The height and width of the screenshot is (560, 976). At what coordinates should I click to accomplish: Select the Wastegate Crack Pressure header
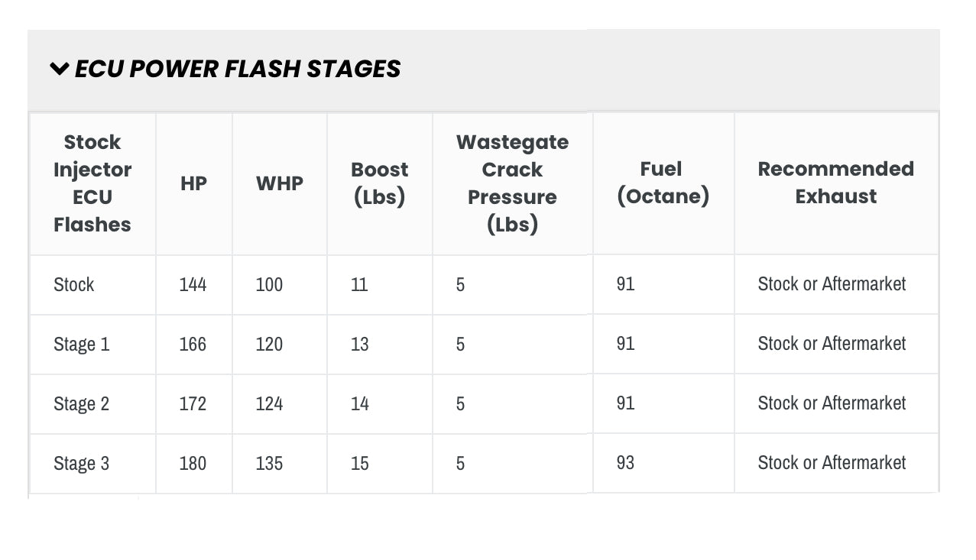[512, 183]
